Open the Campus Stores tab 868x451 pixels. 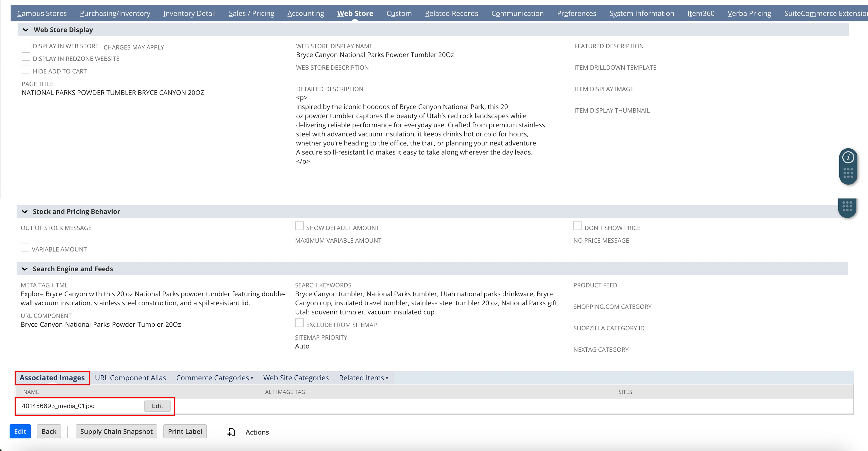pos(42,13)
